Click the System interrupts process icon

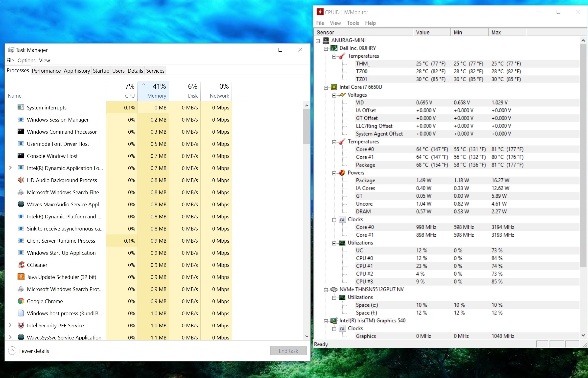[21, 107]
